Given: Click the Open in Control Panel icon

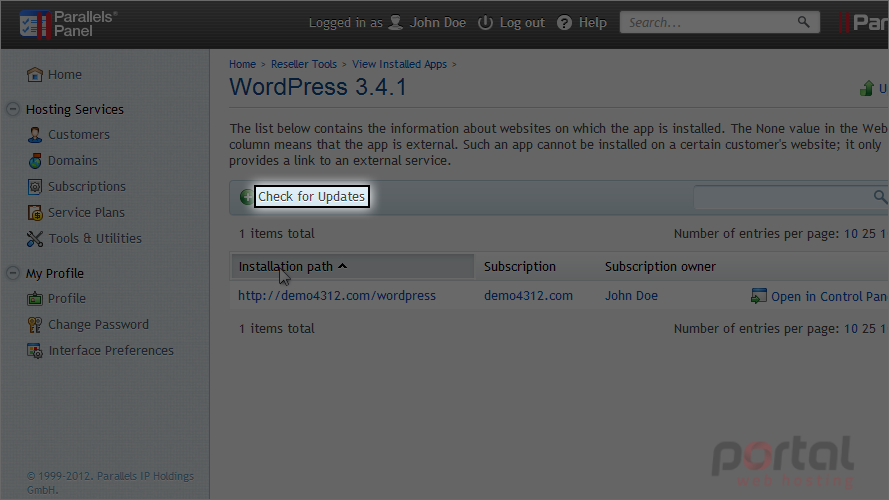Looking at the screenshot, I should tap(758, 296).
